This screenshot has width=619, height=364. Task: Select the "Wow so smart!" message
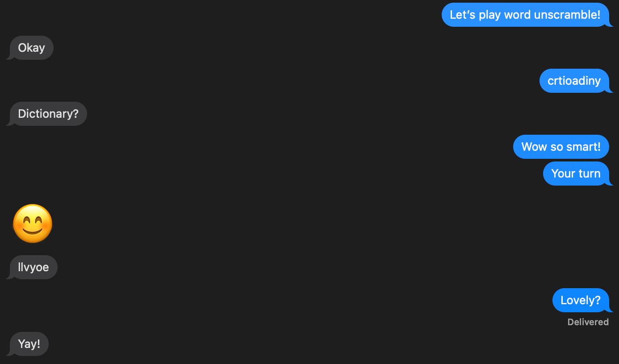tap(561, 147)
